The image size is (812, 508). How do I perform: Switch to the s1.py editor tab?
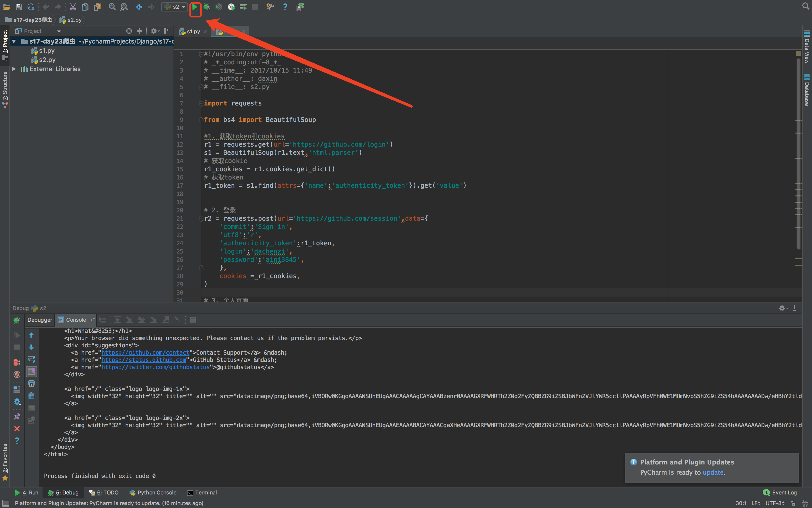coord(193,32)
